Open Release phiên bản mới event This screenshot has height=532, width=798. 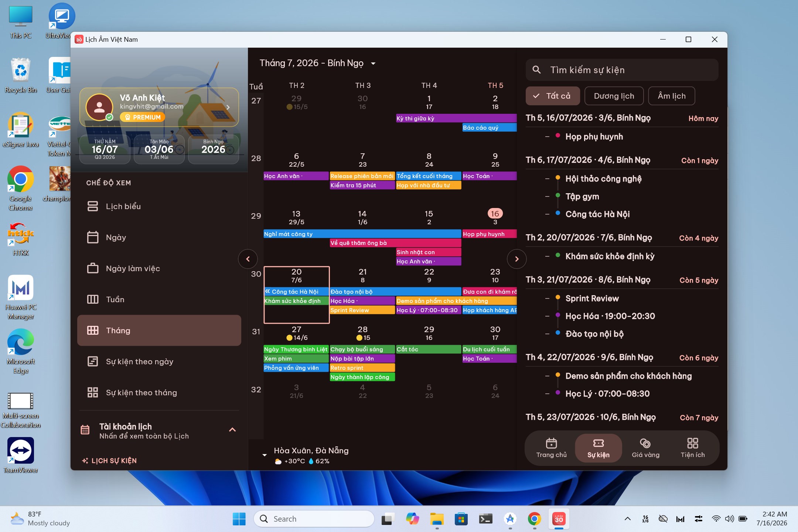(x=362, y=176)
